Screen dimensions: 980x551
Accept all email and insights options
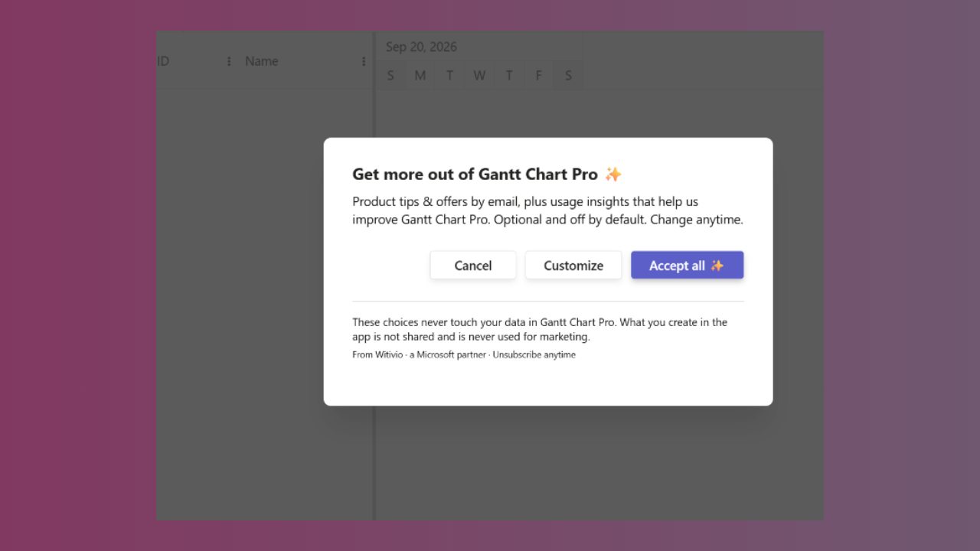click(687, 266)
